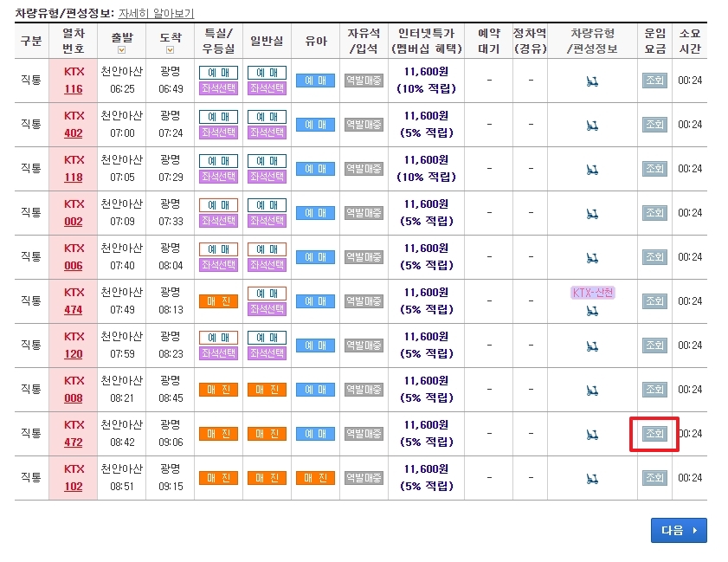Image resolution: width=728 pixels, height=562 pixels.
Task: Select the wheelchair accessibility icon in KTX 402 row
Action: pos(592,125)
